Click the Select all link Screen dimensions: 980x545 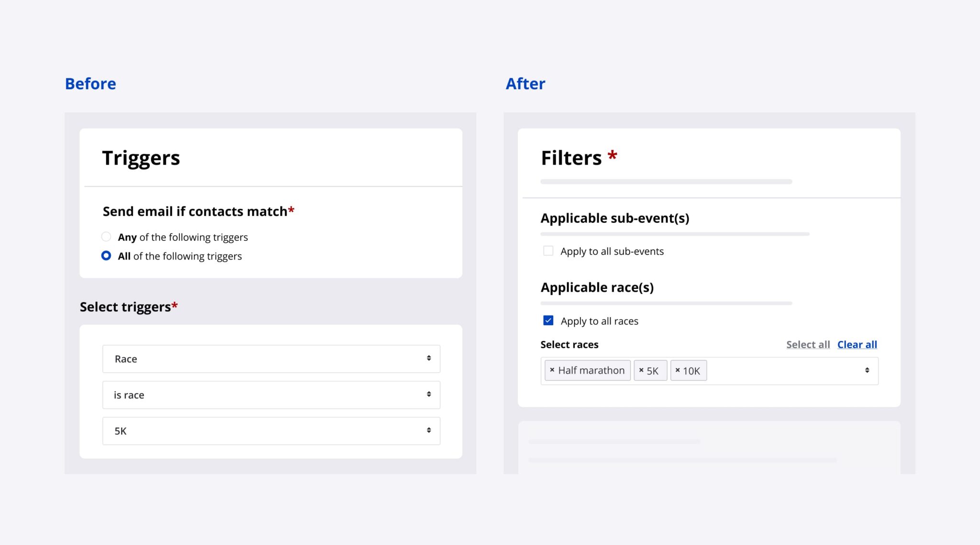click(808, 344)
